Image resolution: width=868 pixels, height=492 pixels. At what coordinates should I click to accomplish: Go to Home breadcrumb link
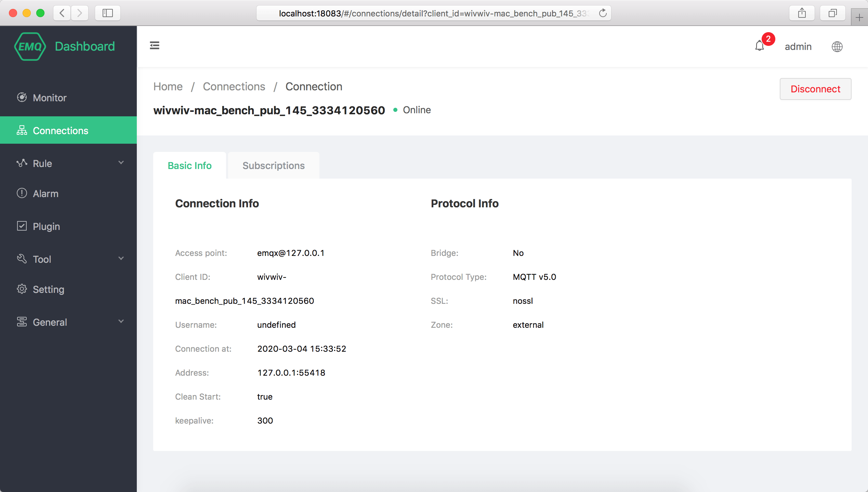(168, 87)
